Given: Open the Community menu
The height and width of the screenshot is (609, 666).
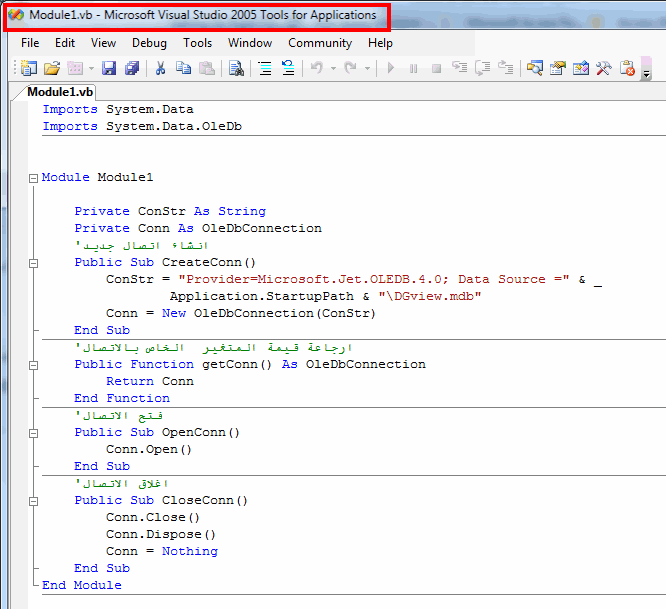Looking at the screenshot, I should pyautogui.click(x=320, y=43).
